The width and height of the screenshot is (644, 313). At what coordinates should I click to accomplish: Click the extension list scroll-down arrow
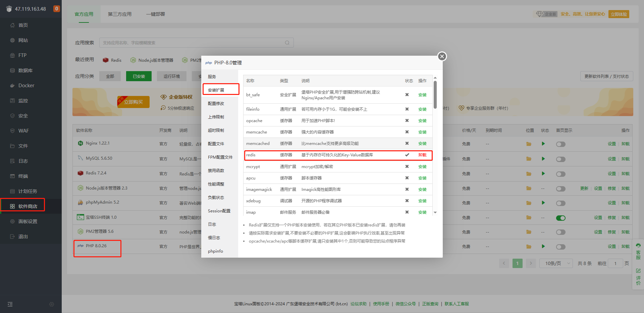coord(435,212)
